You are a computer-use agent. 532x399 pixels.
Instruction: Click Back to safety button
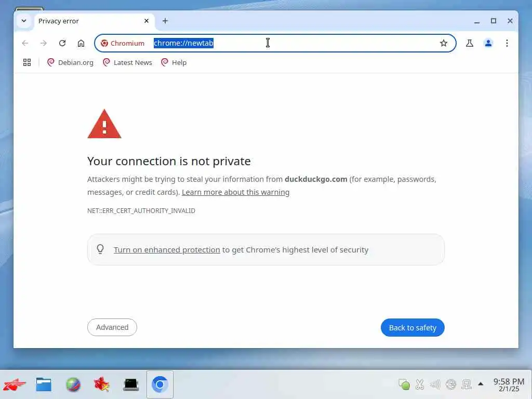(413, 328)
